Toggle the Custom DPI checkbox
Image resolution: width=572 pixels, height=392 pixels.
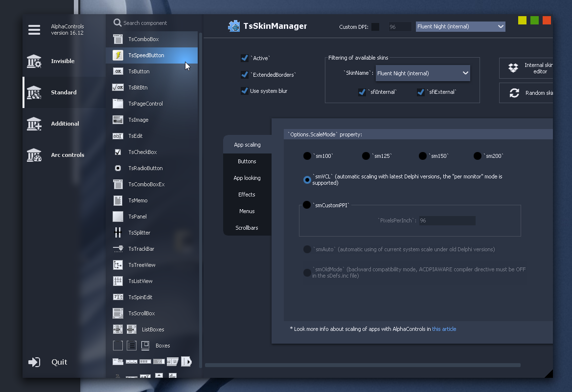point(375,26)
